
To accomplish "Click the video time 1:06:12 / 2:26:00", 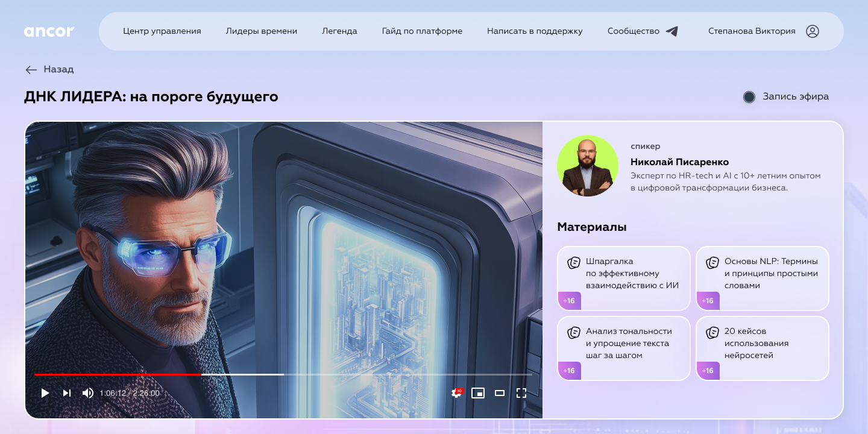I will point(130,393).
